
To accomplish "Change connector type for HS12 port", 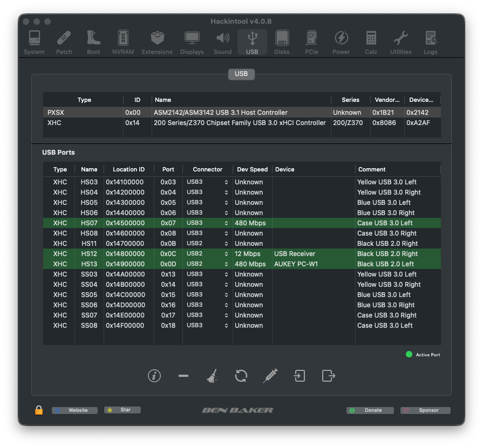I will click(x=208, y=254).
